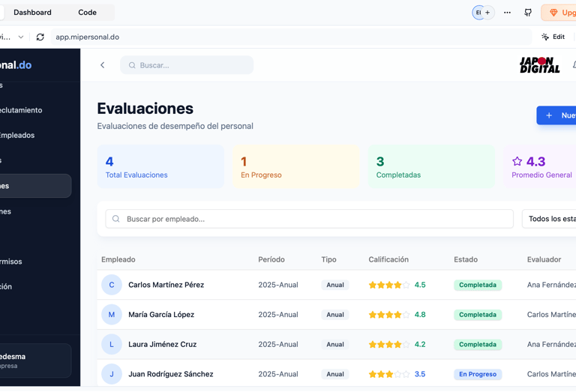Go back using the left chevron
Image resolution: width=576 pixels, height=392 pixels.
(103, 65)
